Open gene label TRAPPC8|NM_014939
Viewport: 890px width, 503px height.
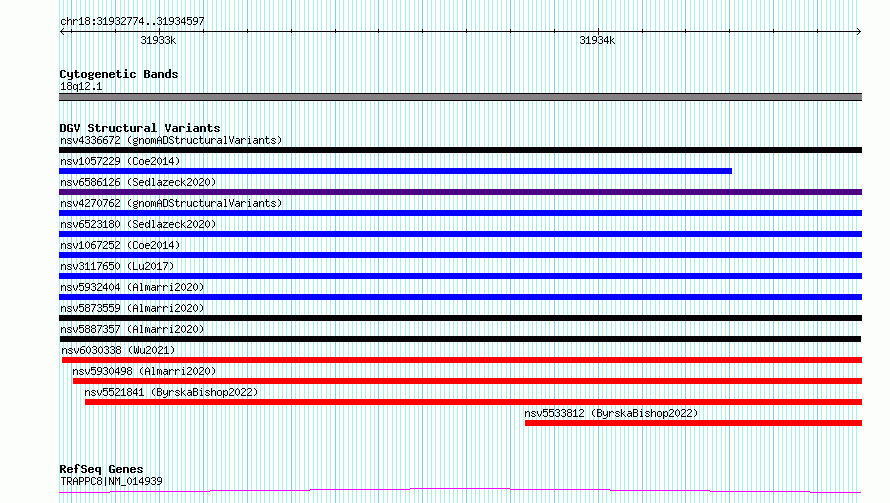[111, 481]
